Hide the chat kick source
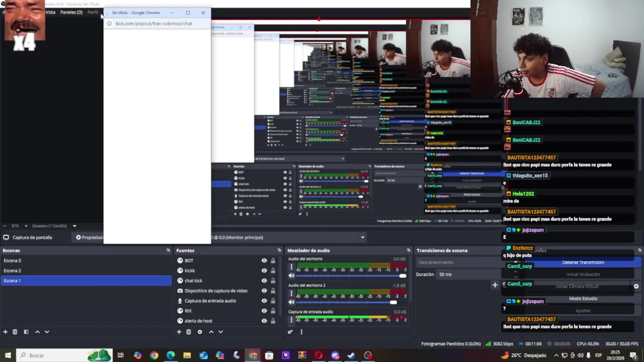Viewport: 644px width, 362px height. (x=264, y=281)
